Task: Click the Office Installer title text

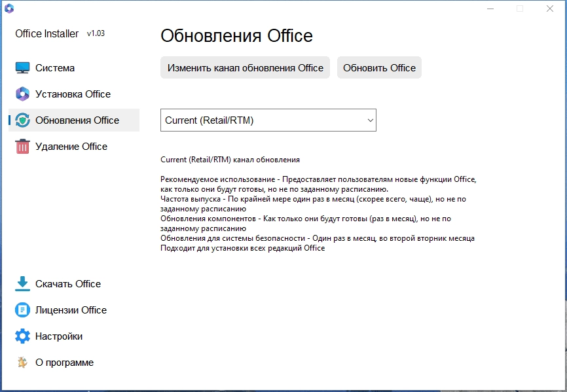Action: click(x=46, y=33)
